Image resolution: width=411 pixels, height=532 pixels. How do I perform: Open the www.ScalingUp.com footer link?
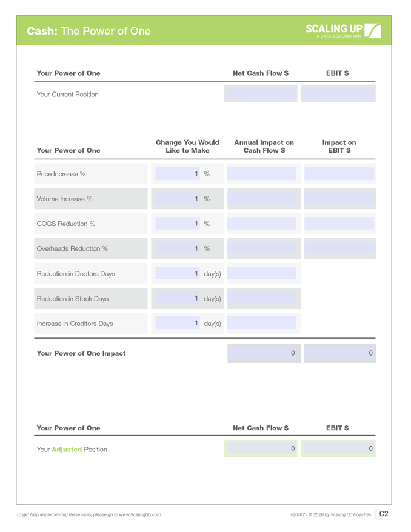(140, 514)
